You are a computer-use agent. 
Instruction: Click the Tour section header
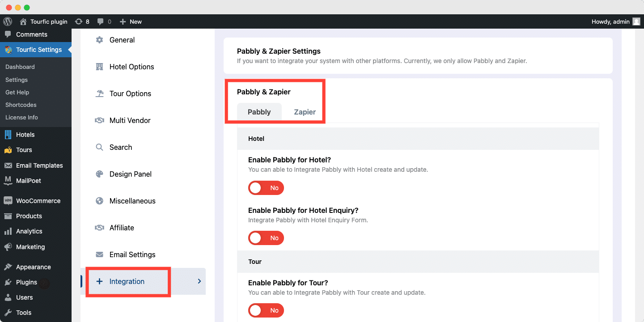pyautogui.click(x=418, y=262)
